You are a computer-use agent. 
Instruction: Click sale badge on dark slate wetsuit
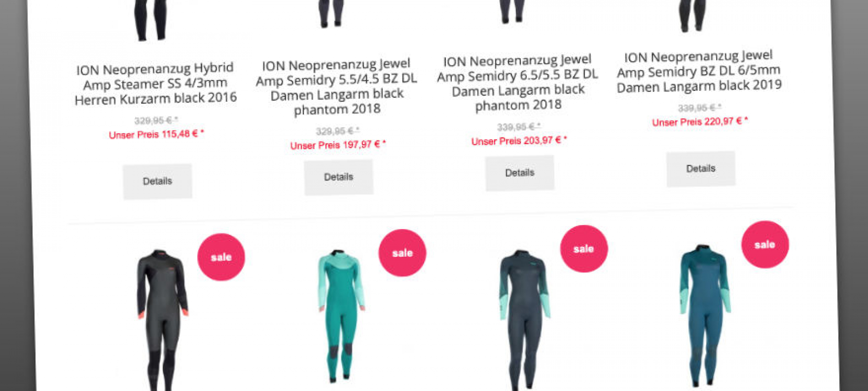[x=584, y=249]
